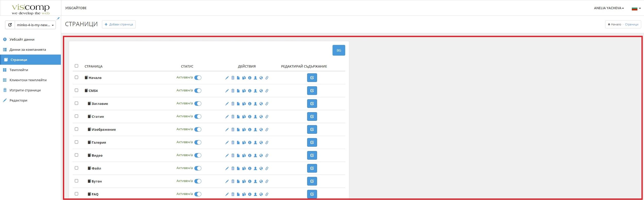Open selected website via external link icon
This screenshot has width=644, height=200.
coord(10,25)
